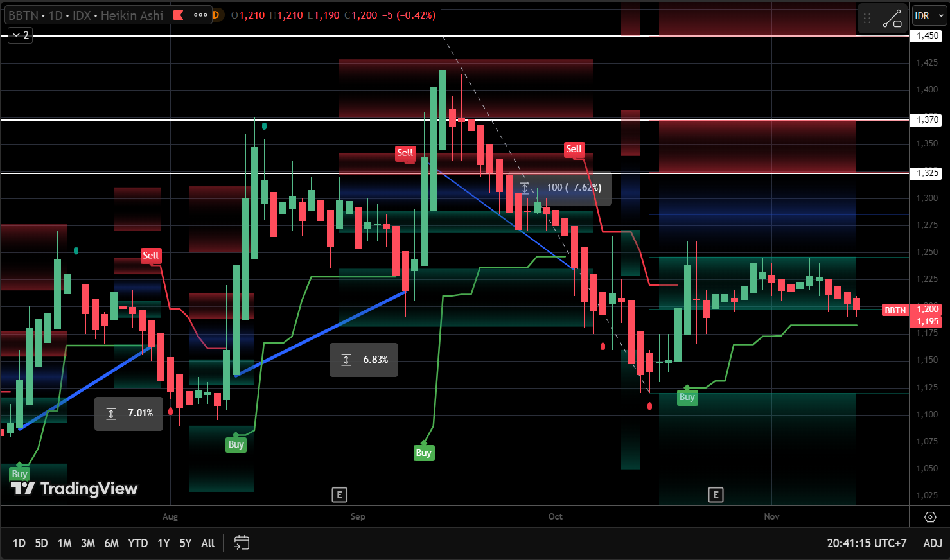
Task: Grab the six-dot handle of the drawing toolbar
Action: point(867,19)
